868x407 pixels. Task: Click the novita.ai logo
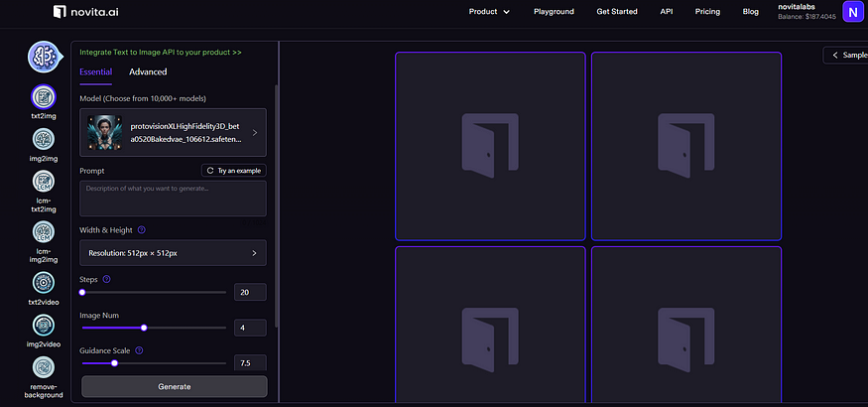coord(87,11)
